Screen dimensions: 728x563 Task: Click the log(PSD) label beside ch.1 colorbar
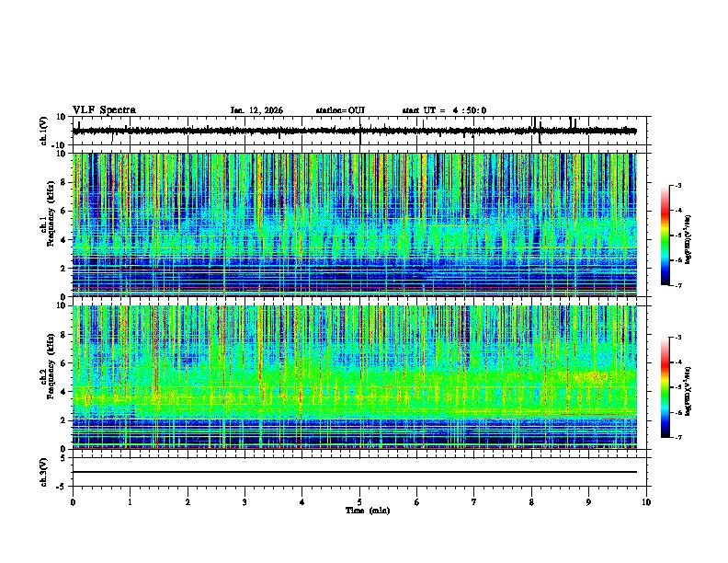point(688,239)
